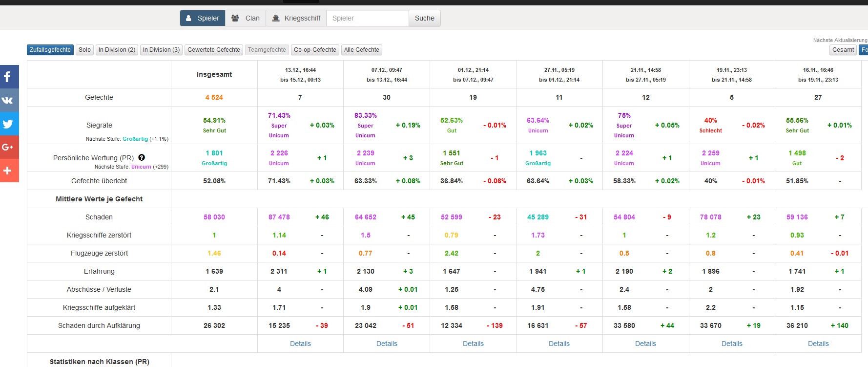Open Details for 21.11. to 27.11. period
The height and width of the screenshot is (367, 868).
coord(645,344)
